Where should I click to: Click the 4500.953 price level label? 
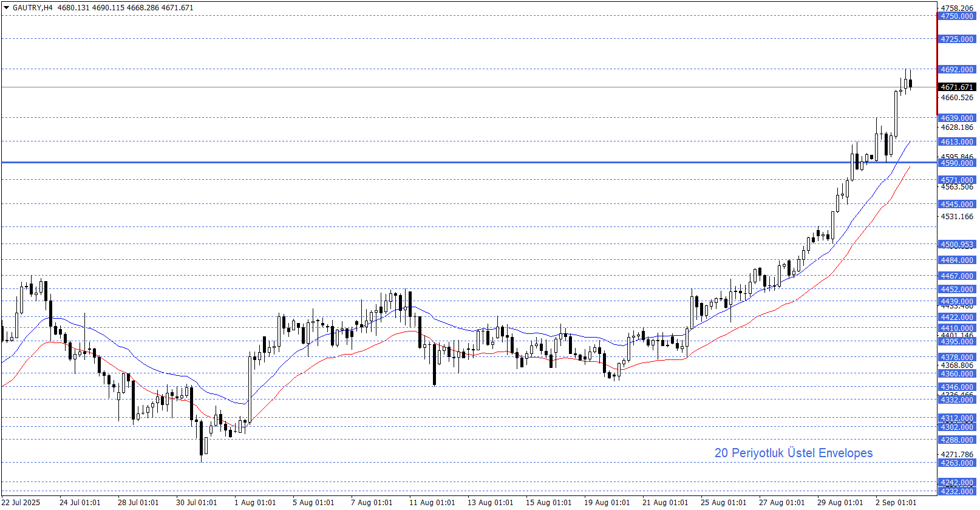coord(957,245)
